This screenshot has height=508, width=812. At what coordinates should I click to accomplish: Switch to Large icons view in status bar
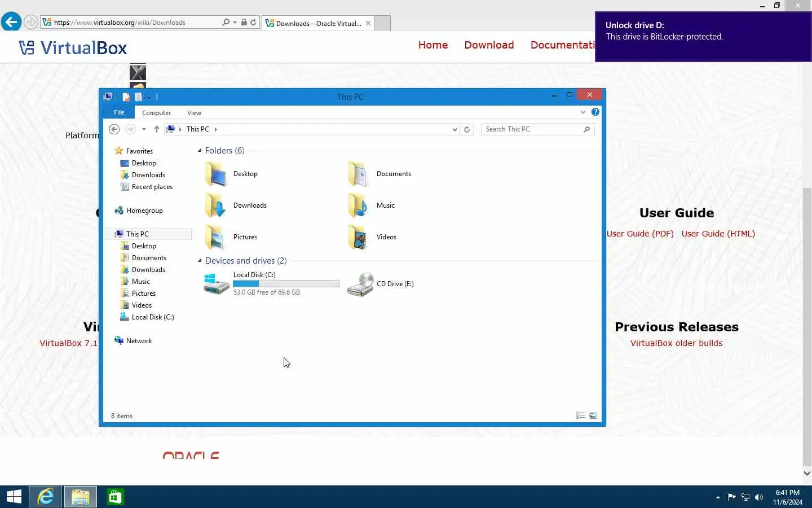point(593,415)
